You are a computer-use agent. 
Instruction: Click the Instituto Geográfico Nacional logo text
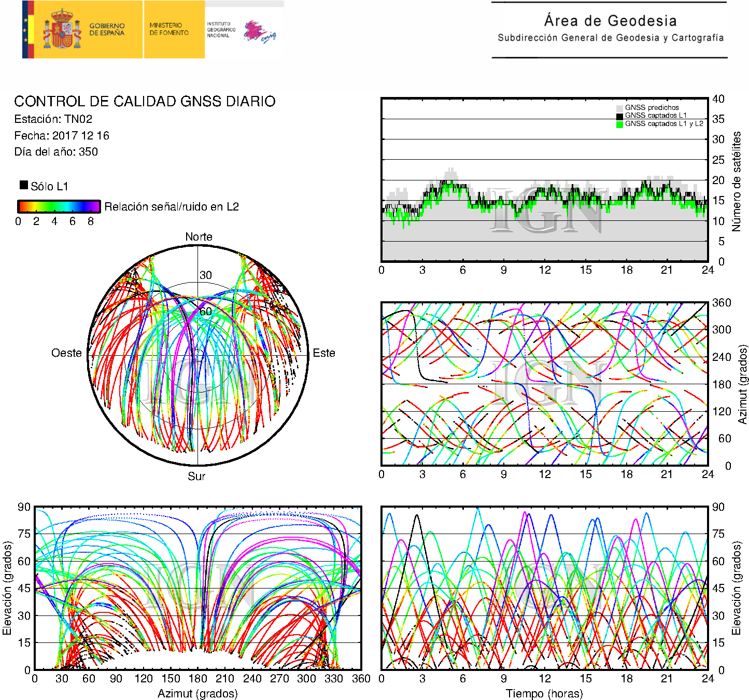[x=221, y=30]
